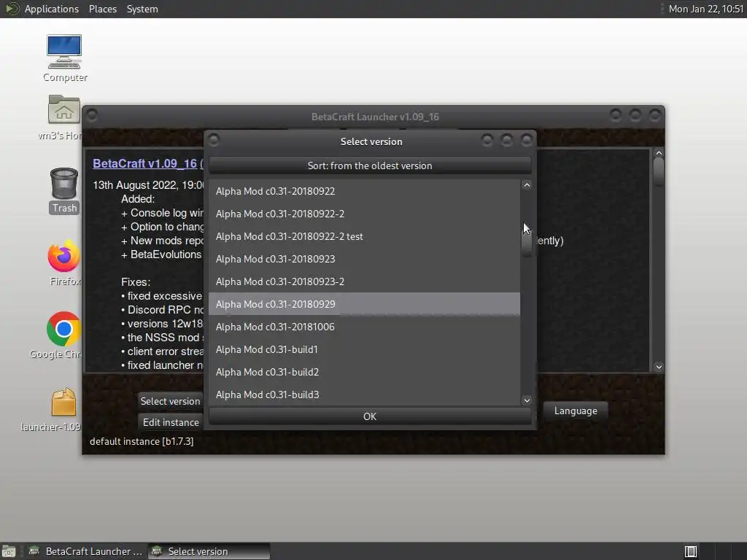Confirm selection with the OK button
Image resolution: width=747 pixels, height=560 pixels.
370,416
